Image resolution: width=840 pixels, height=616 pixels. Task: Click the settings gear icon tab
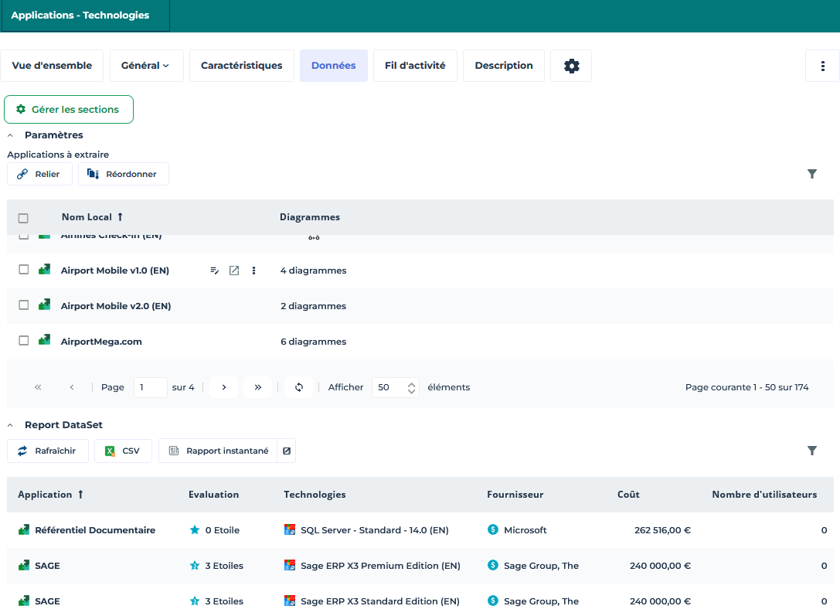point(571,66)
